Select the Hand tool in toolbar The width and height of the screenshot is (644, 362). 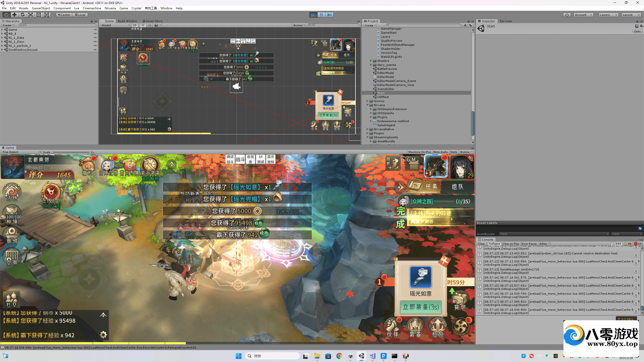pyautogui.click(x=6, y=15)
